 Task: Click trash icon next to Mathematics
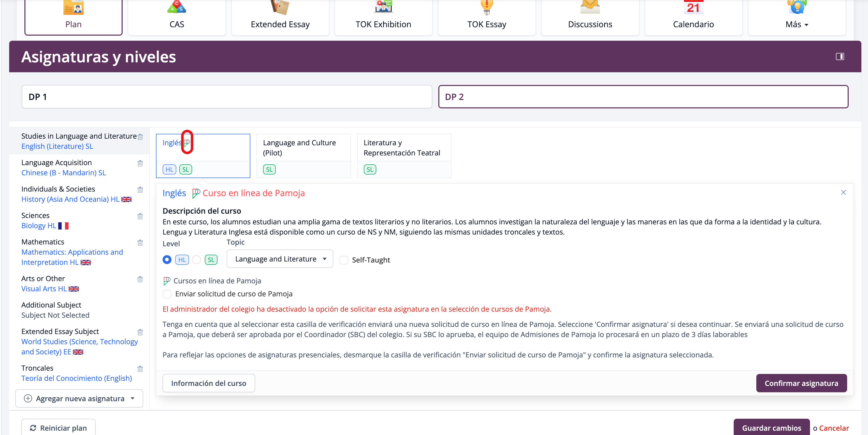click(x=140, y=243)
